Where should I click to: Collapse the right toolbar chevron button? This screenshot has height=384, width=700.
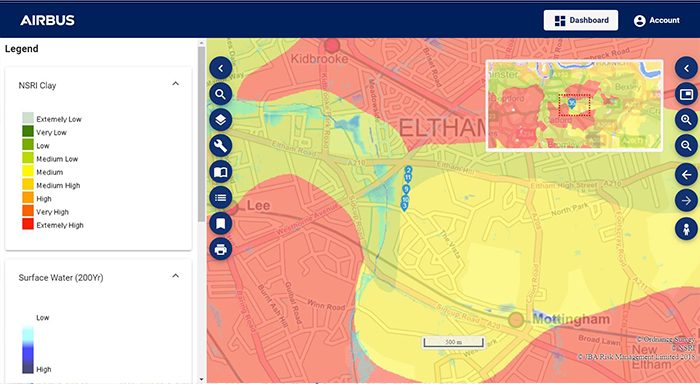tap(686, 68)
